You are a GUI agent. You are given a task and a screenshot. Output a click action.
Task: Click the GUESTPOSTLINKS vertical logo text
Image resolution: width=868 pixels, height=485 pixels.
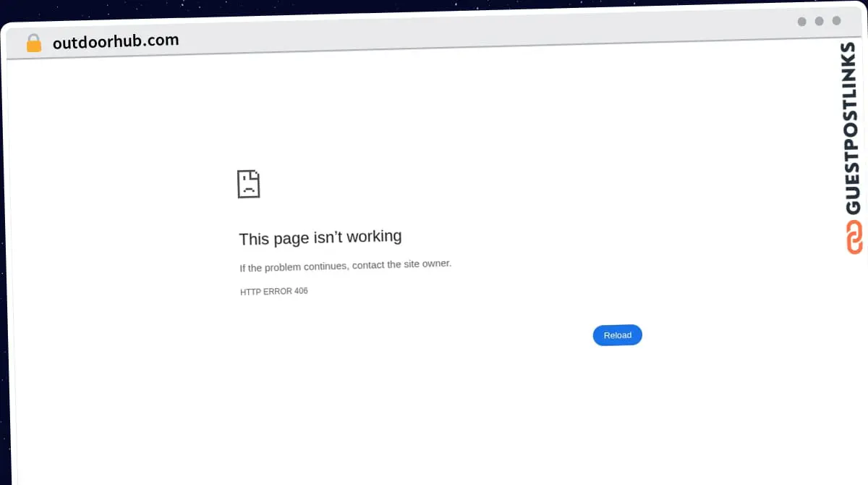click(x=853, y=128)
